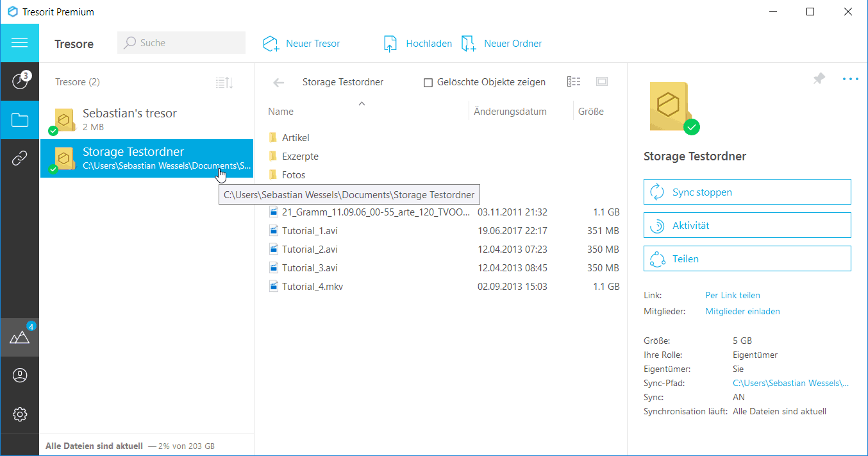Open the user profile icon
868x456 pixels.
pyautogui.click(x=19, y=376)
